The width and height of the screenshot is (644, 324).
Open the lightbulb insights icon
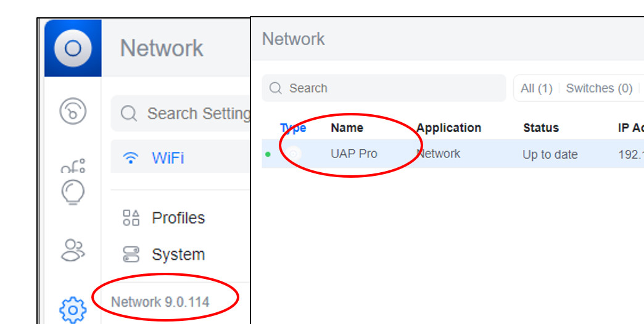73,192
